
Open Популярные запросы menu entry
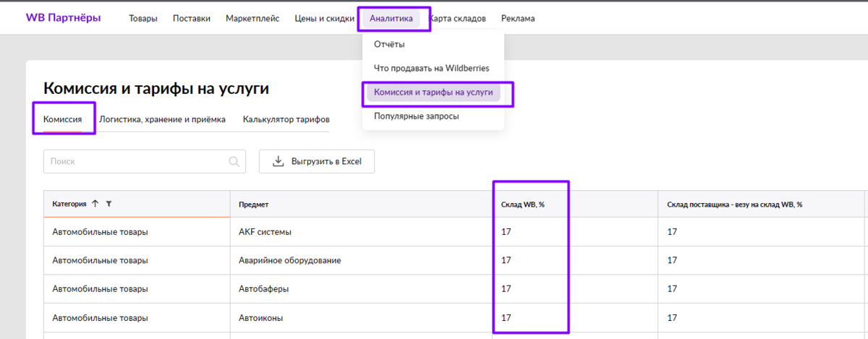pos(417,116)
